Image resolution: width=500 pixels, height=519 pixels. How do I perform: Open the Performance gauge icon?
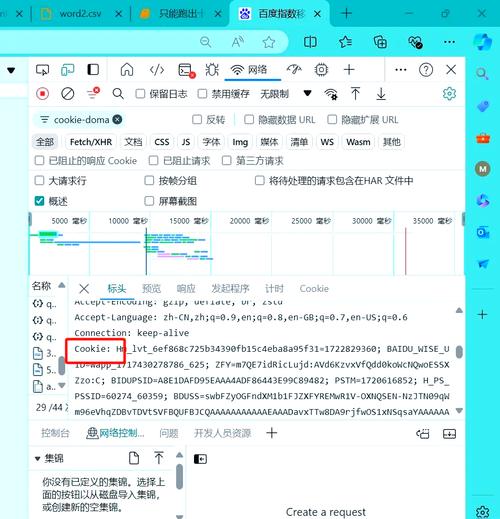(294, 70)
